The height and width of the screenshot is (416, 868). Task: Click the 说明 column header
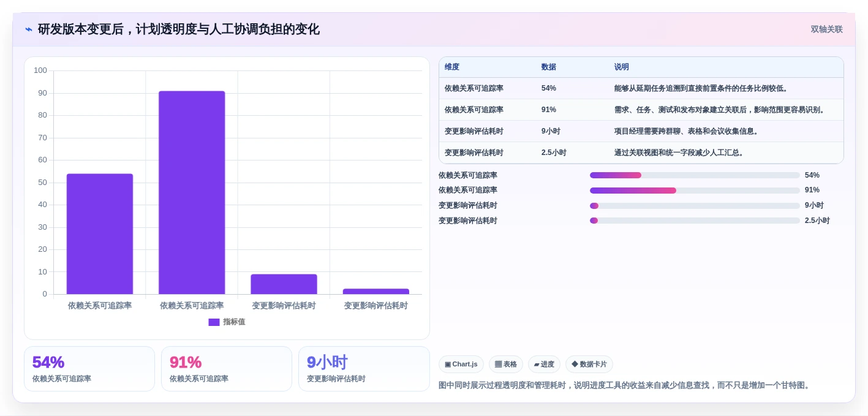point(622,67)
